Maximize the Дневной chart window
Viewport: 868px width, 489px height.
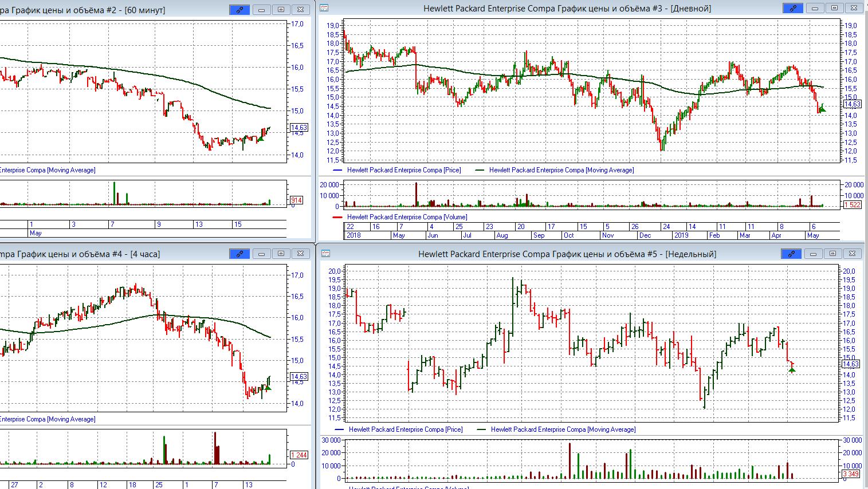[x=834, y=8]
